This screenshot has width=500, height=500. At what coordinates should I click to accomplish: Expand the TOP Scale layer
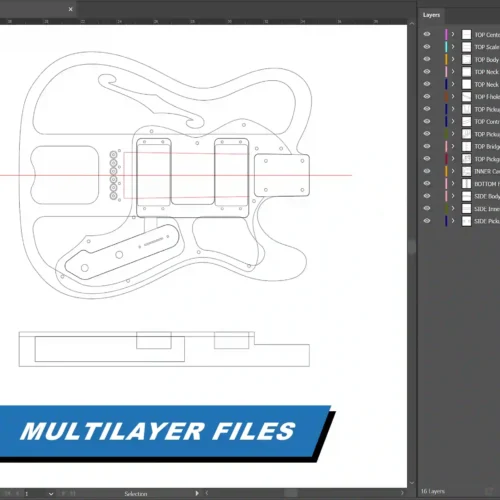[x=453, y=47]
